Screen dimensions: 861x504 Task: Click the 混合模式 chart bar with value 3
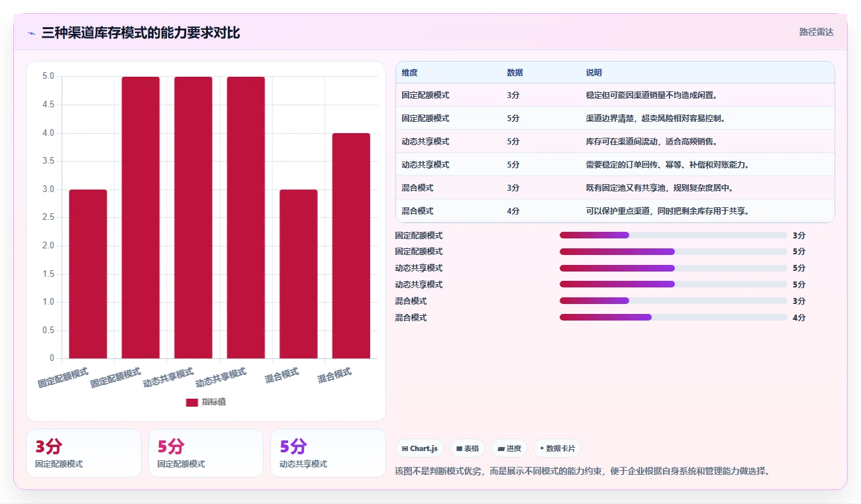299,274
